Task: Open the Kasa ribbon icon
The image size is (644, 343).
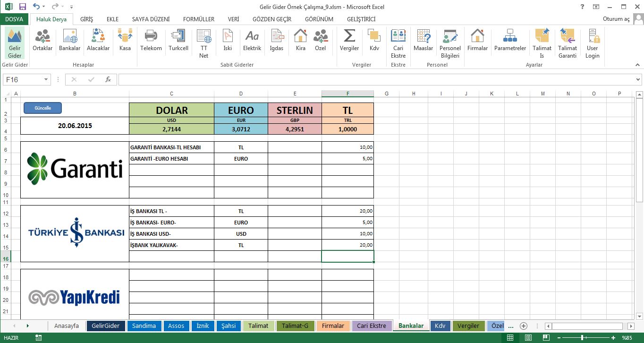Action: pos(125,41)
